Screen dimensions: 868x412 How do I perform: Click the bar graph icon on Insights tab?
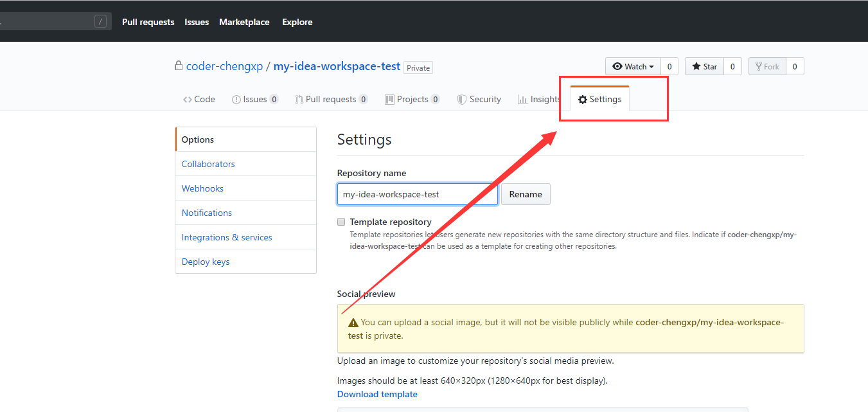522,100
